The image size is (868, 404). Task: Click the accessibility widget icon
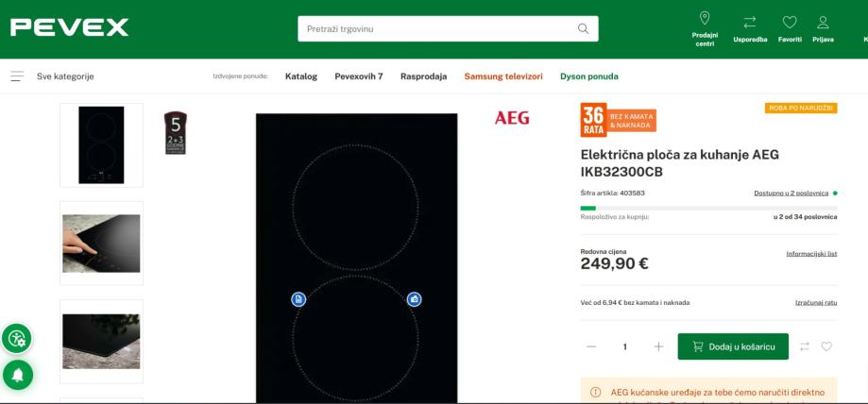click(x=17, y=338)
